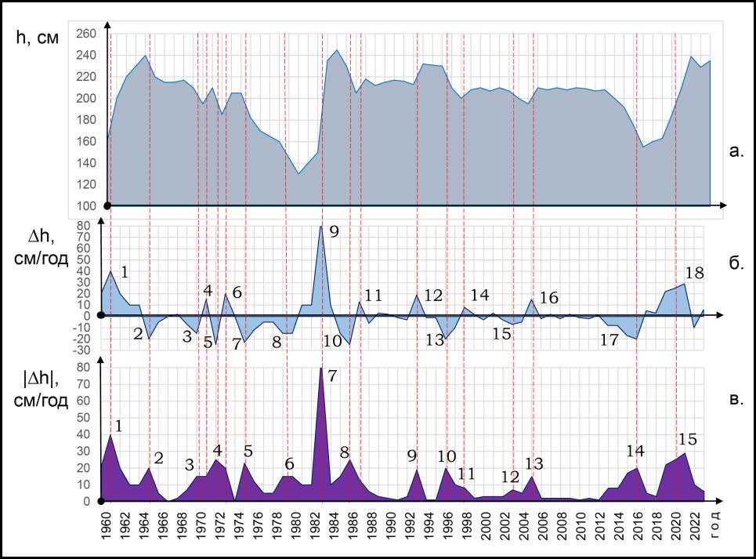Select peak label 18 in panel б
The height and width of the screenshot is (559, 756).
pyautogui.click(x=694, y=273)
